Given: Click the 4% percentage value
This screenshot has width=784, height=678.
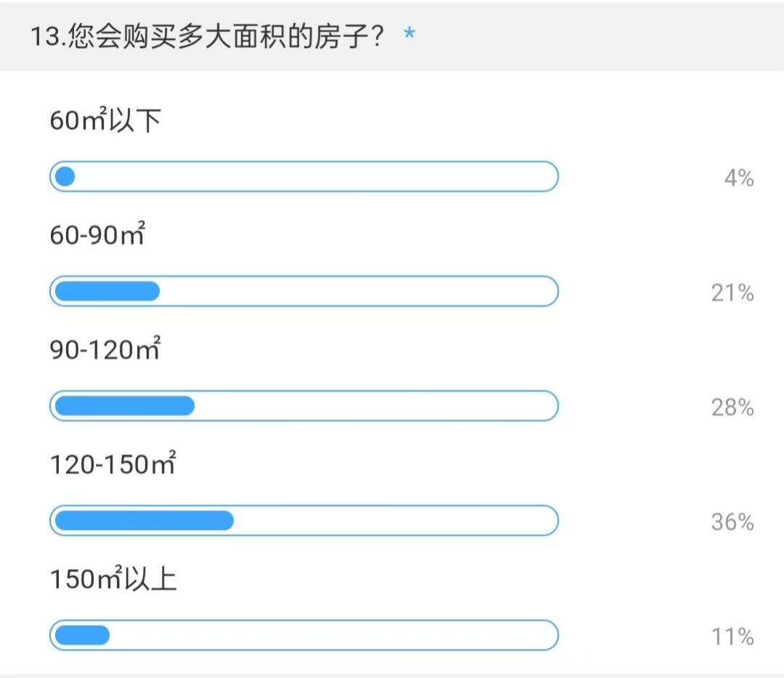Looking at the screenshot, I should click(738, 178).
